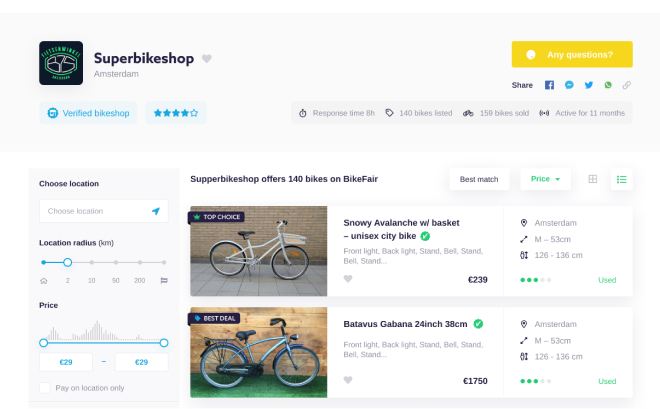This screenshot has height=409, width=660.
Task: Share via Messenger icon
Action: click(569, 86)
